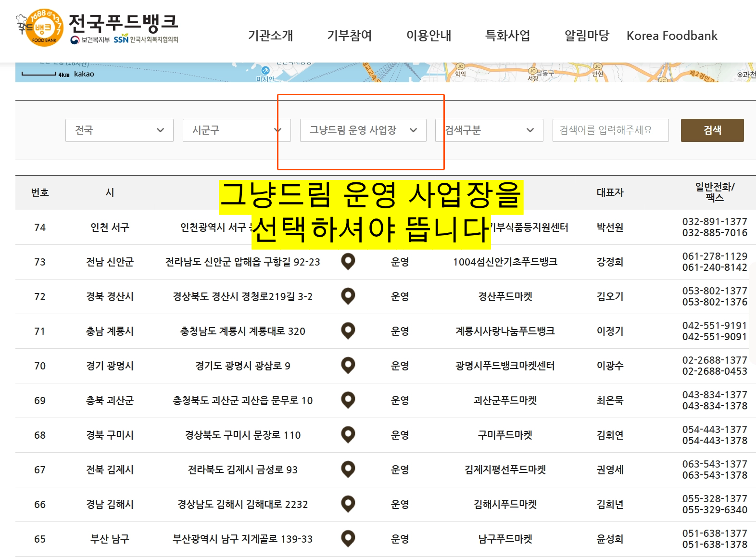This screenshot has width=756, height=559.
Task: Click phone number 032-891-1377
Action: tap(715, 222)
